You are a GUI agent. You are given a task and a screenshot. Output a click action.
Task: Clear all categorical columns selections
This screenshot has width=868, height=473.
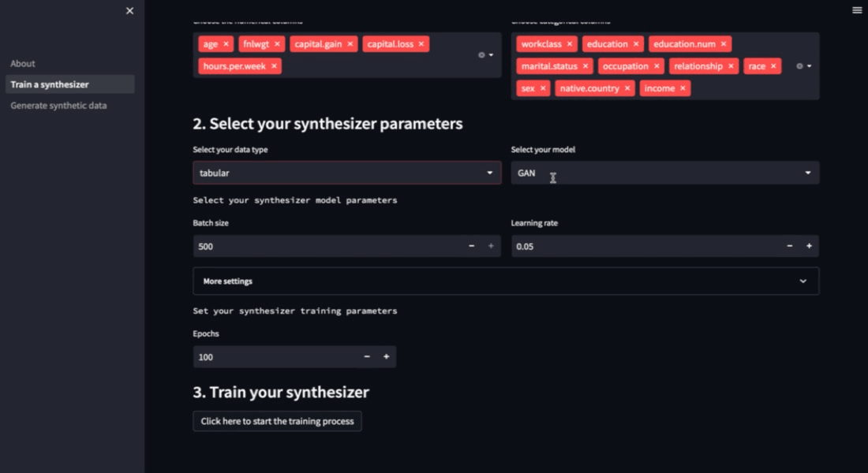799,66
